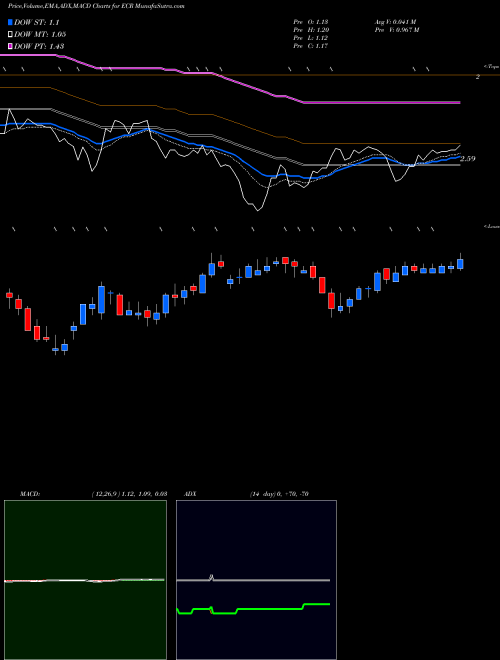This screenshot has height=660, width=500.
Task: Select the 'DOW PT: 1.43' legend label
Action: tap(39, 46)
